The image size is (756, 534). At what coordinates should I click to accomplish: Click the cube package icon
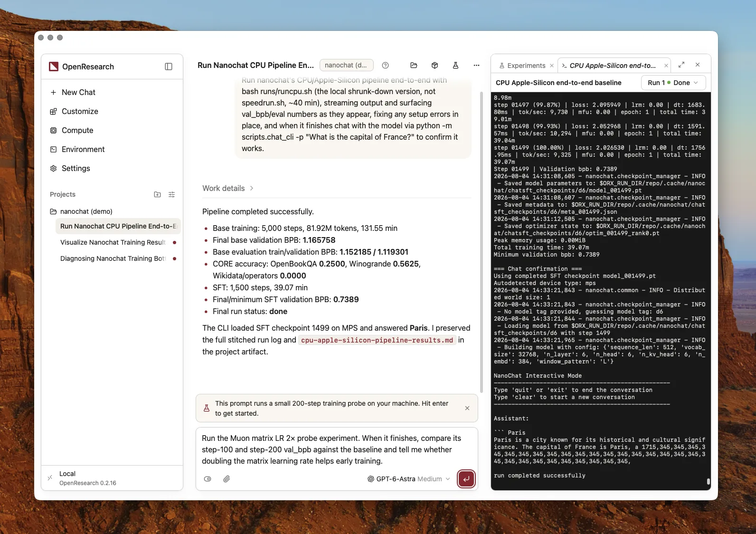(435, 65)
